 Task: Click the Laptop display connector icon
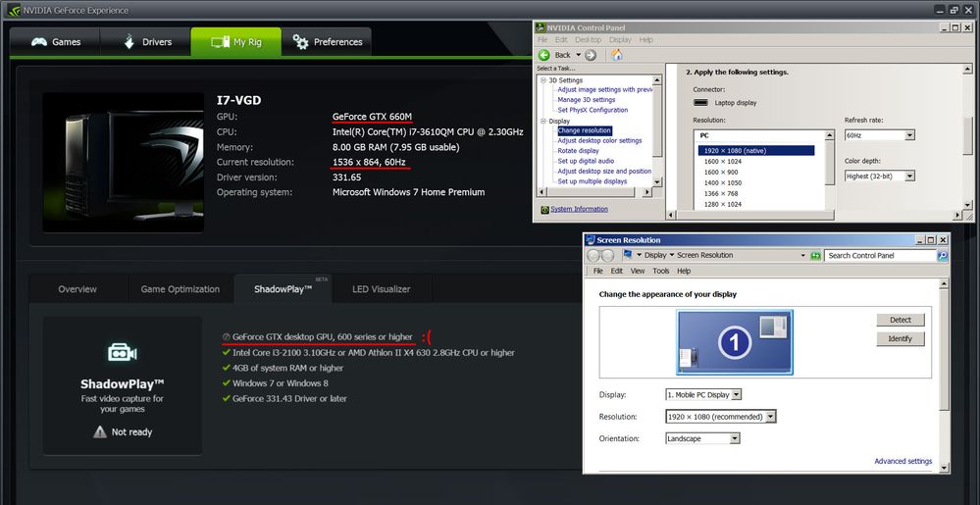[x=701, y=103]
